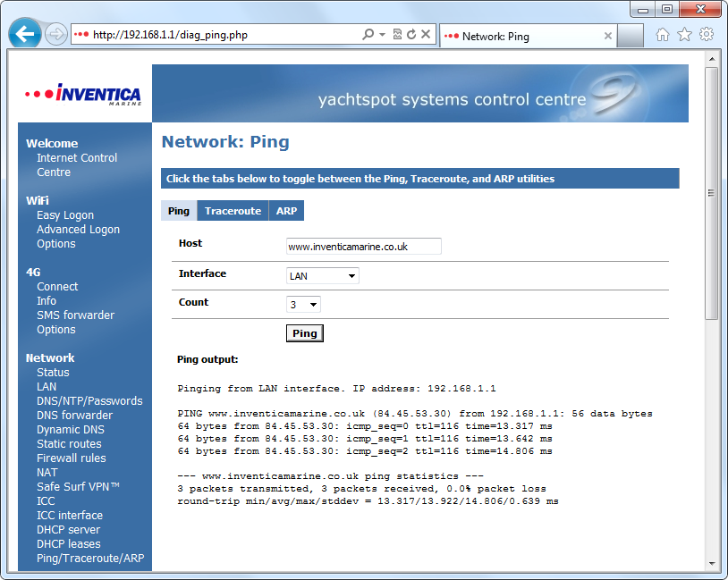
Task: Open the Count dropdown showing 3
Action: pyautogui.click(x=303, y=305)
